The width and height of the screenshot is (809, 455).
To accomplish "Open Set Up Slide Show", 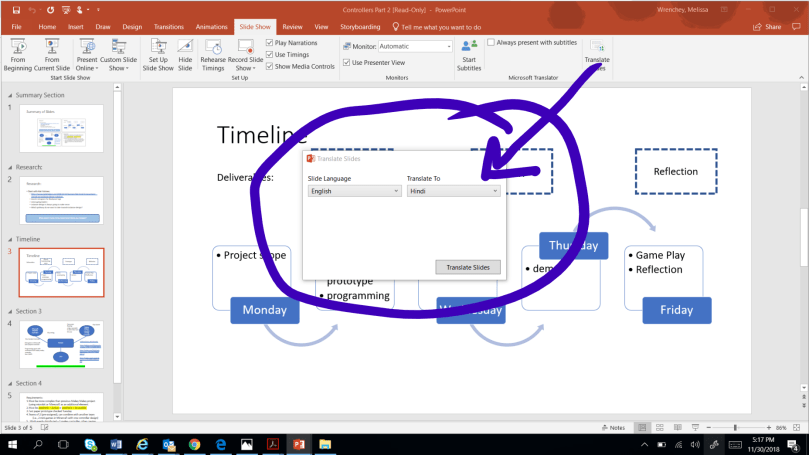I will point(158,54).
